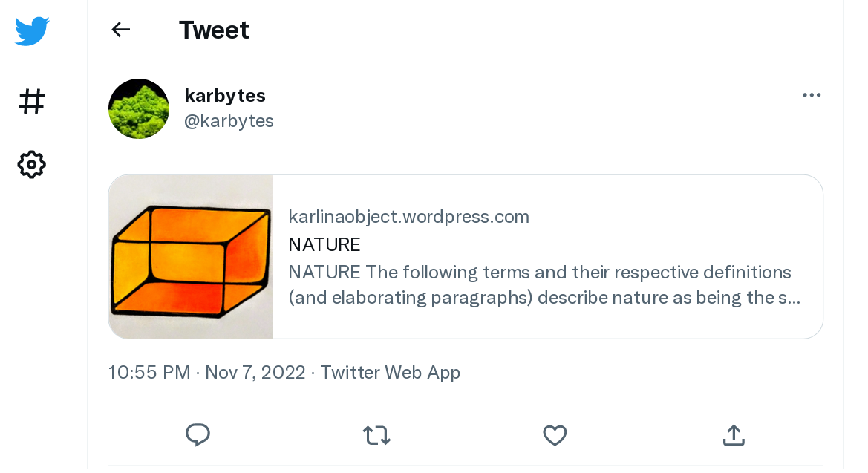The height and width of the screenshot is (473, 868).
Task: Reply to the tweet with comment icon
Action: coord(198,435)
